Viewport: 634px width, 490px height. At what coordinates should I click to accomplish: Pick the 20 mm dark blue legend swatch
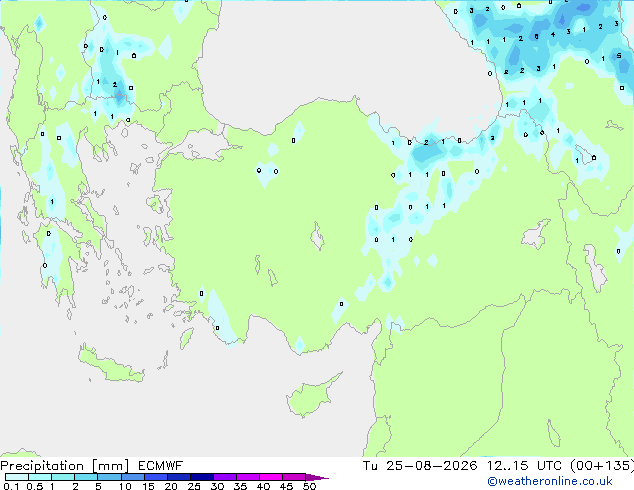pos(179,477)
